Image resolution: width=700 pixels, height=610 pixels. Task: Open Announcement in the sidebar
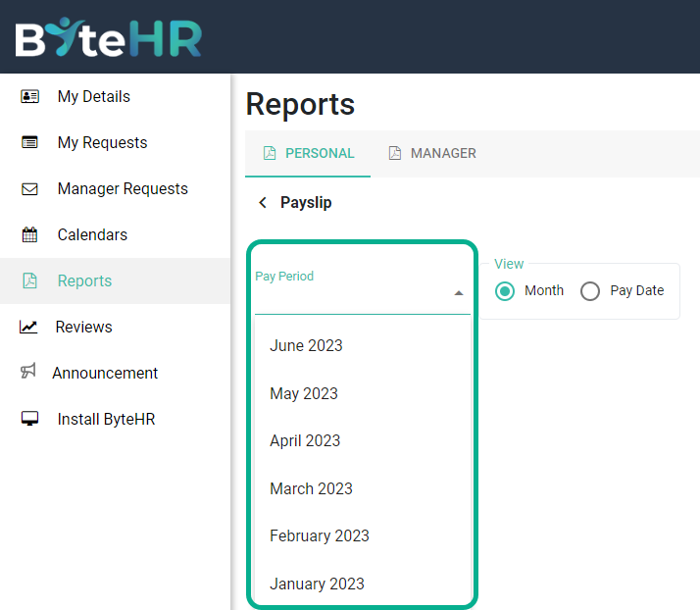[115, 373]
